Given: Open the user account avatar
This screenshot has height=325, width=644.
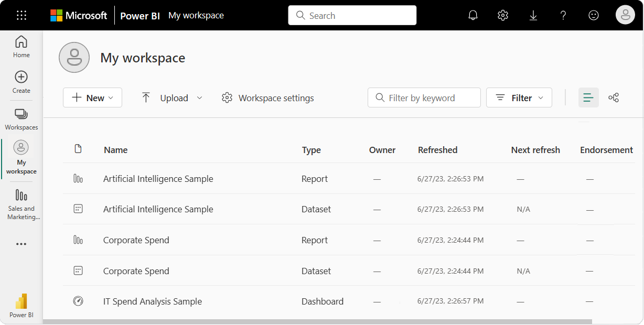Looking at the screenshot, I should pos(625,15).
